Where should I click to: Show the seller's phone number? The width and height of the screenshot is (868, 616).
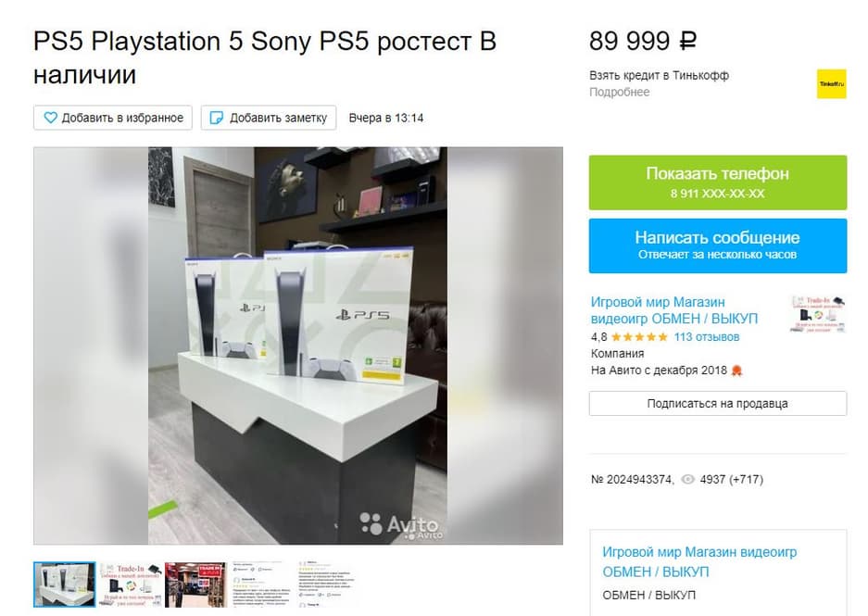pyautogui.click(x=717, y=182)
